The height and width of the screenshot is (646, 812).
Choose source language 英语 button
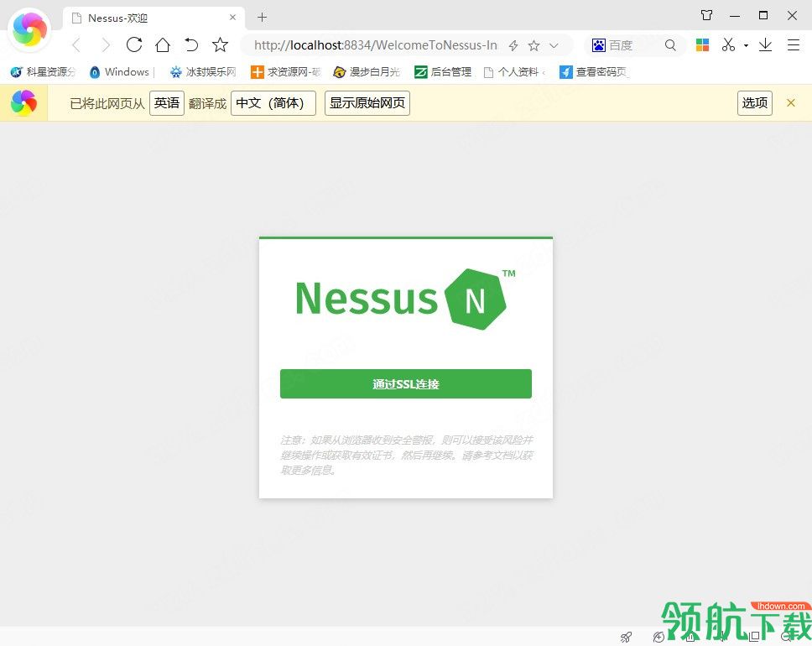(x=167, y=103)
